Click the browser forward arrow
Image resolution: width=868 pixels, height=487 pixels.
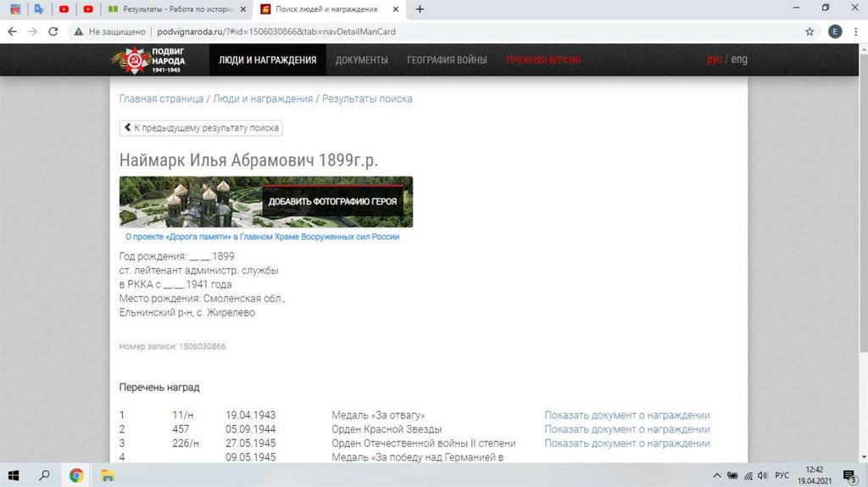click(33, 31)
